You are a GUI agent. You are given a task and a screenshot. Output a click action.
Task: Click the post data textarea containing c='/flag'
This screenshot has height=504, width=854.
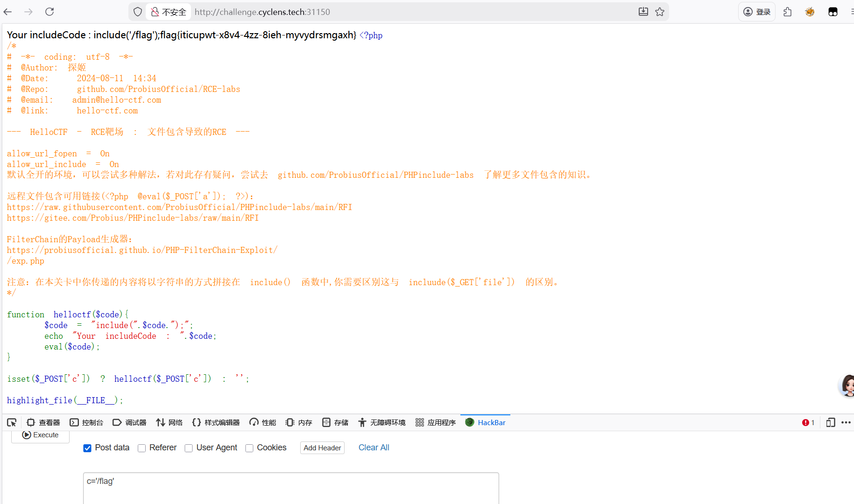click(x=291, y=488)
